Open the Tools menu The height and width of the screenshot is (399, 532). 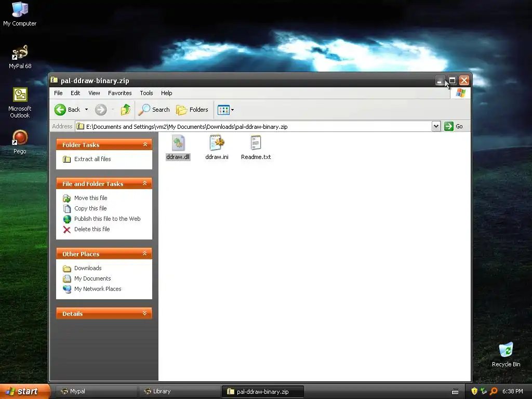click(146, 93)
